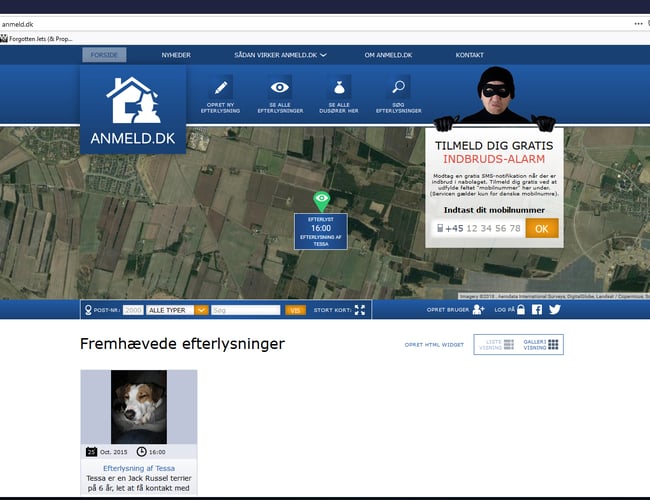Screen dimensions: 650x500
Task: Open the Om anmeld.dk menu item
Action: [x=388, y=55]
